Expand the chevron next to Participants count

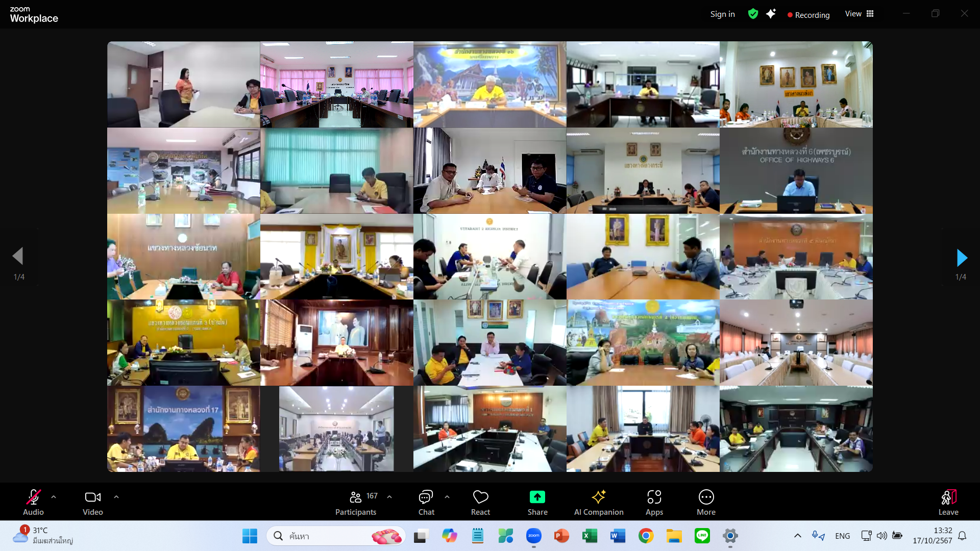(389, 496)
